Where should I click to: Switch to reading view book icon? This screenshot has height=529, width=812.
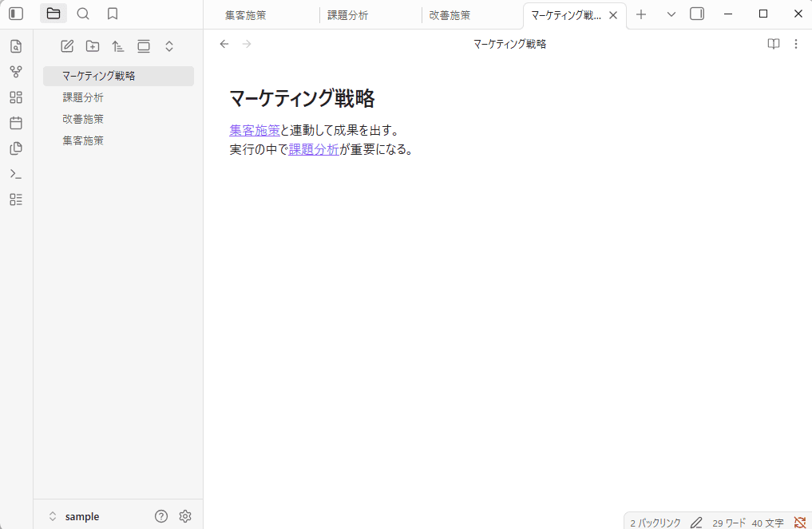click(x=773, y=44)
